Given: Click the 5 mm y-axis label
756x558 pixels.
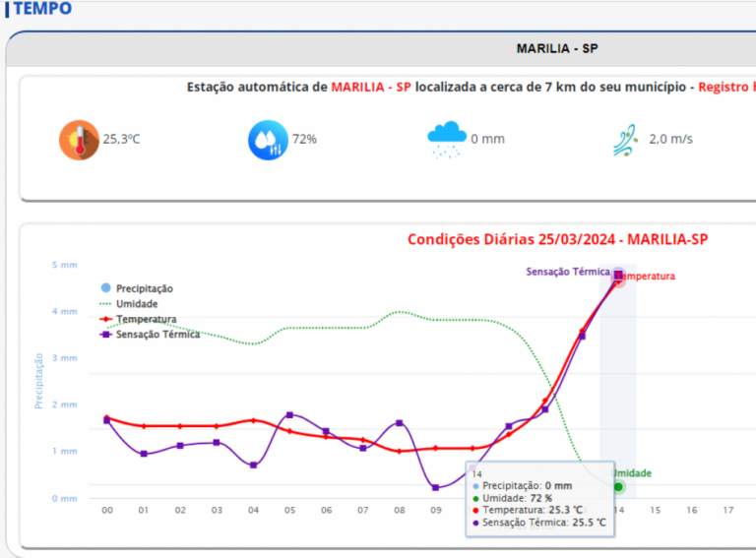Looking at the screenshot, I should coord(65,265).
